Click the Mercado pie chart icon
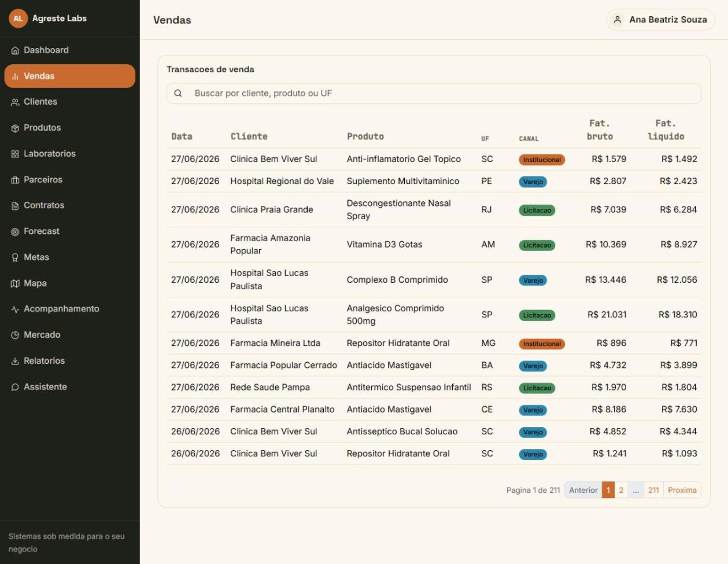The height and width of the screenshot is (564, 728). click(x=15, y=335)
